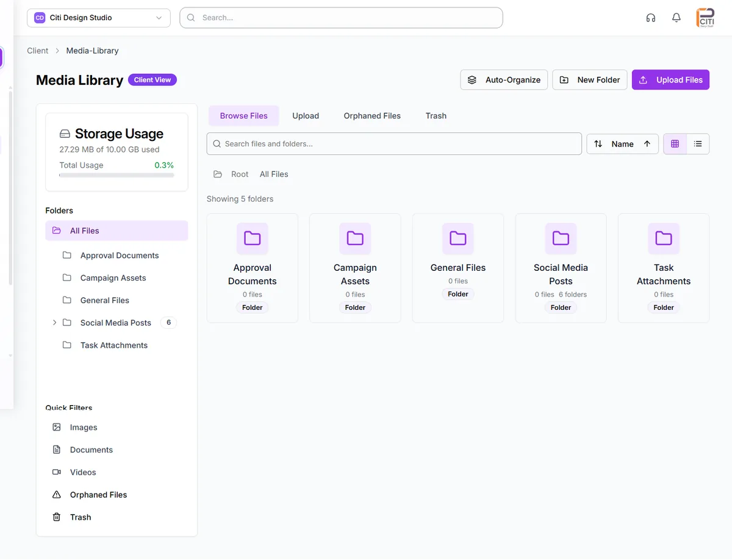Viewport: 732px width, 560px height.
Task: Click the storage usage progress bar
Action: (x=116, y=176)
